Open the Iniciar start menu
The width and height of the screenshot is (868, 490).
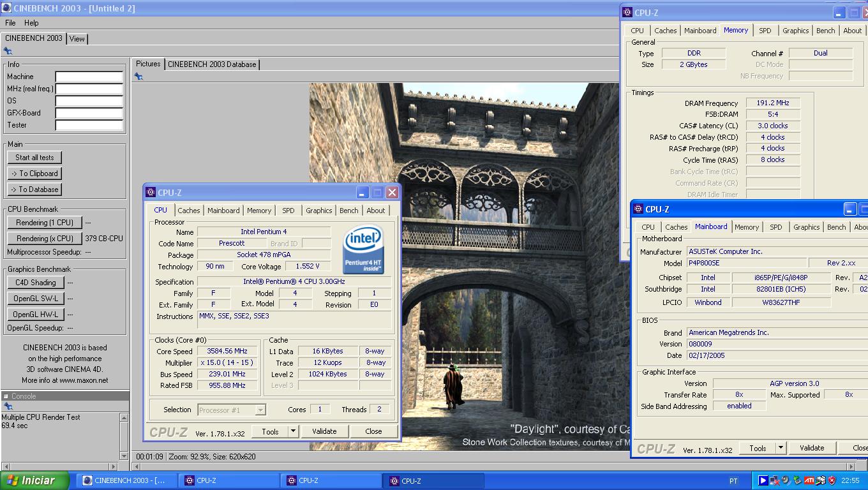[34, 480]
